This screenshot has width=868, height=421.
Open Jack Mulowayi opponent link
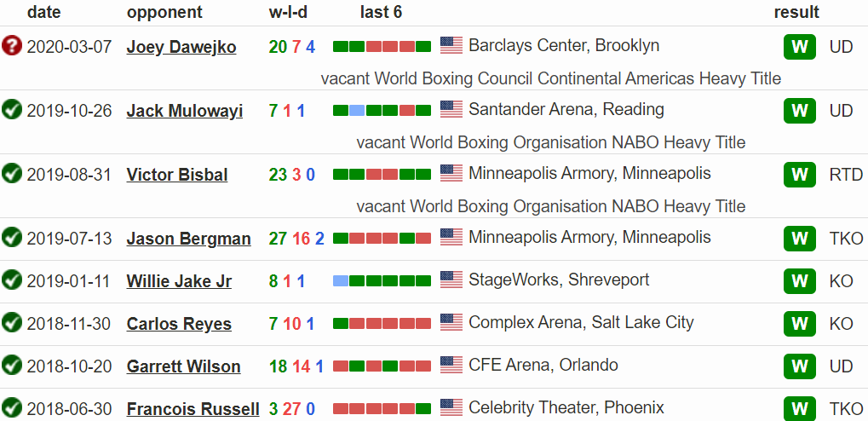pos(185,111)
